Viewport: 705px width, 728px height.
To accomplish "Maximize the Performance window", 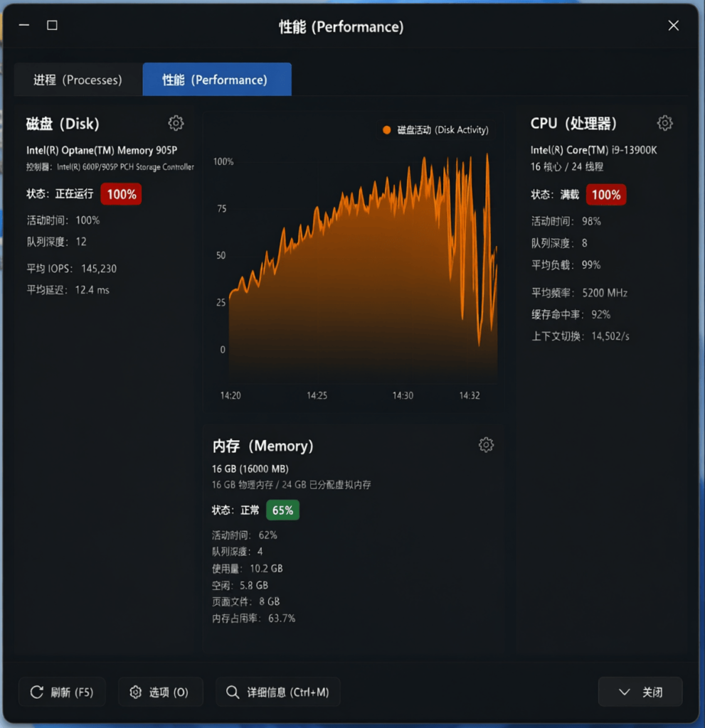I will tap(52, 25).
